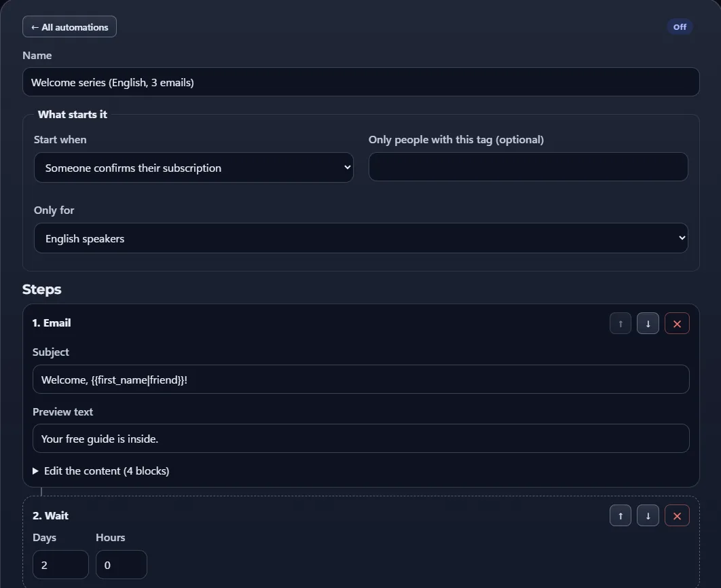
Task: Set the Wait Days value field
Action: [x=60, y=564]
